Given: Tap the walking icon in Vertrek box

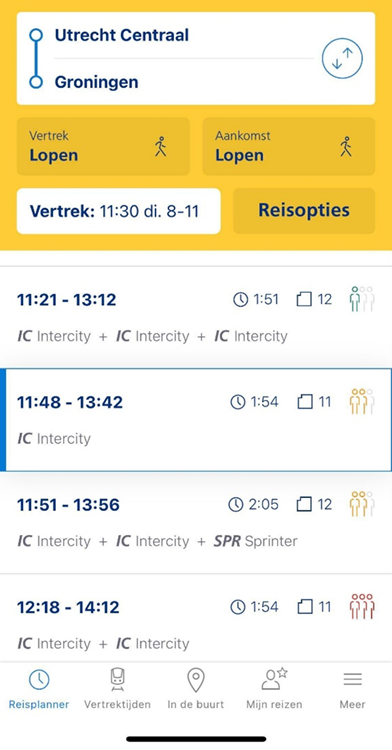Looking at the screenshot, I should point(161,146).
